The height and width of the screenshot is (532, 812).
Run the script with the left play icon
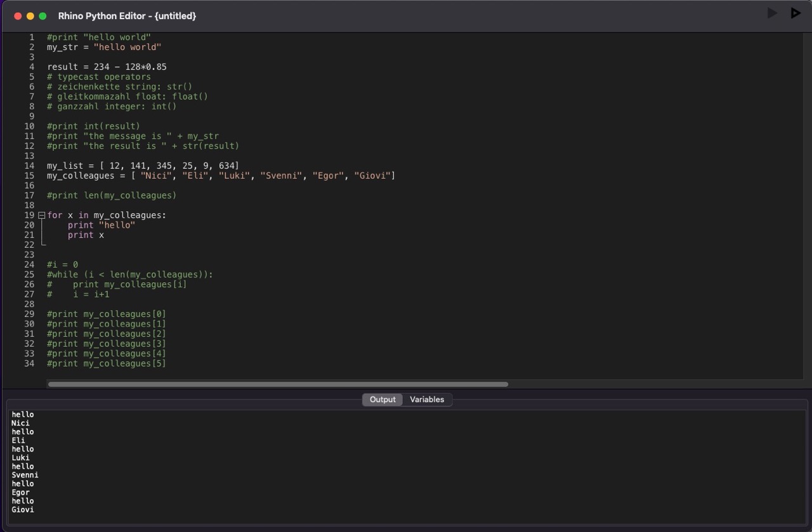point(771,13)
